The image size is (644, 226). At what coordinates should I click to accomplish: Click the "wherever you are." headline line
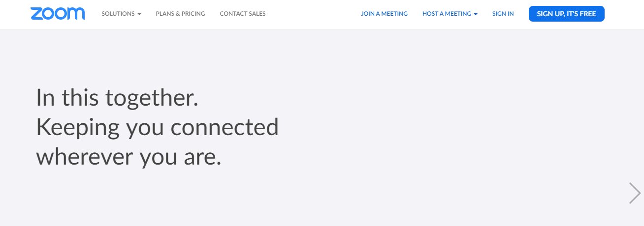[x=129, y=157]
